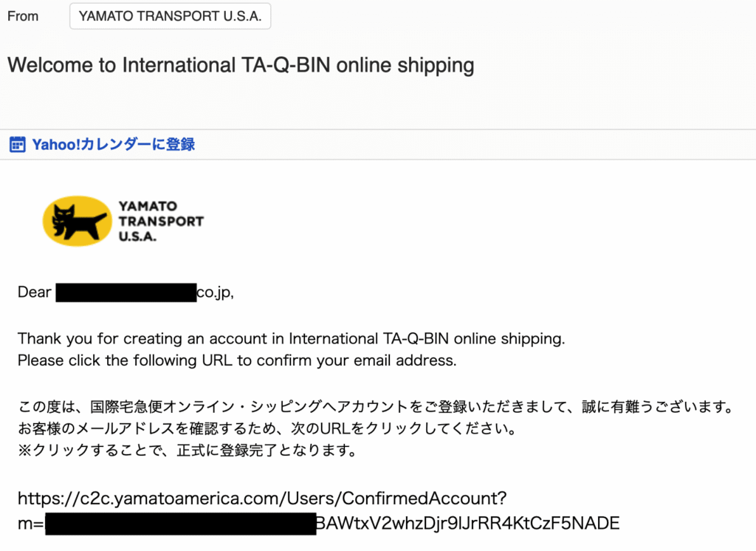Viewport: 756px width, 551px height.
Task: Click the URL token ending F5NADE
Action: point(467,524)
